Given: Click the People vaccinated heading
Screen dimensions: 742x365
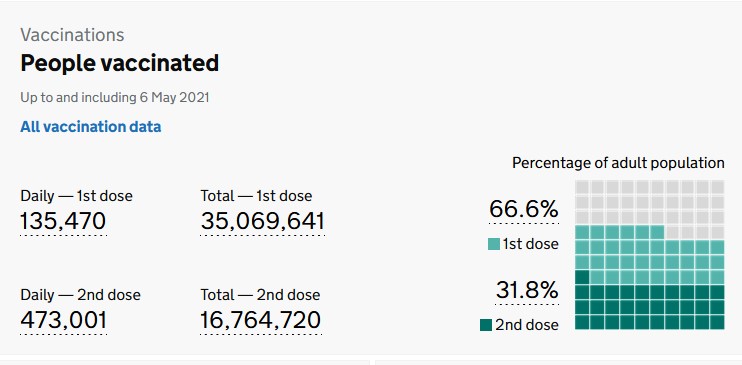Looking at the screenshot, I should tap(120, 63).
